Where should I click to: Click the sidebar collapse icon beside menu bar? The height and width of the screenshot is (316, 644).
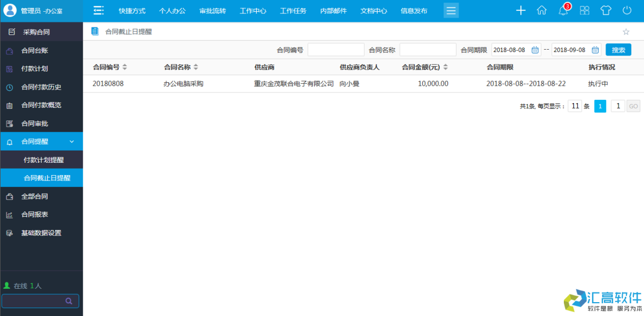[x=98, y=10]
